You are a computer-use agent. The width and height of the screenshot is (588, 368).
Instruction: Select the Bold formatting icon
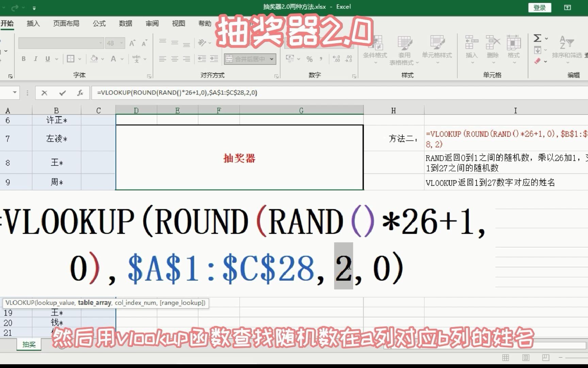23,59
